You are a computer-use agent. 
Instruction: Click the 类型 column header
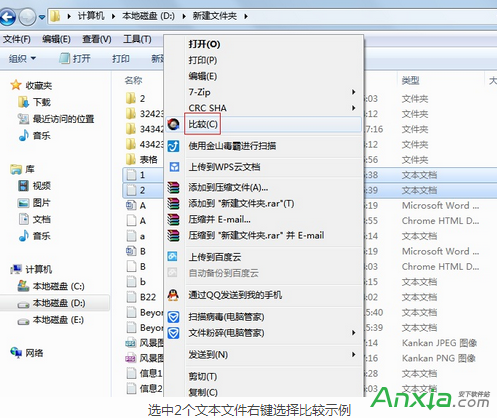click(411, 80)
